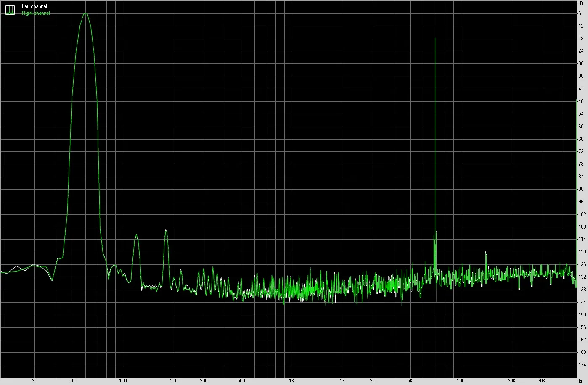Select the 'Right channel' legend label
Image resolution: width=588 pixels, height=385 pixels.
[36, 13]
